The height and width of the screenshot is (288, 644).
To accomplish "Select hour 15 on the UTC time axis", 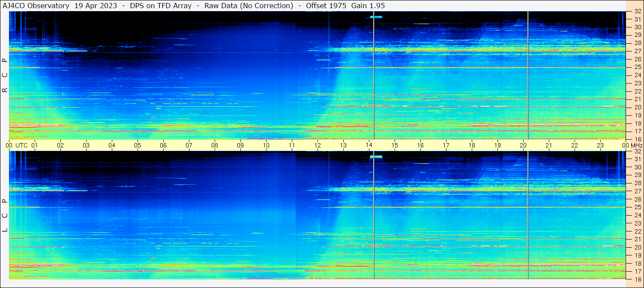I will pyautogui.click(x=395, y=145).
